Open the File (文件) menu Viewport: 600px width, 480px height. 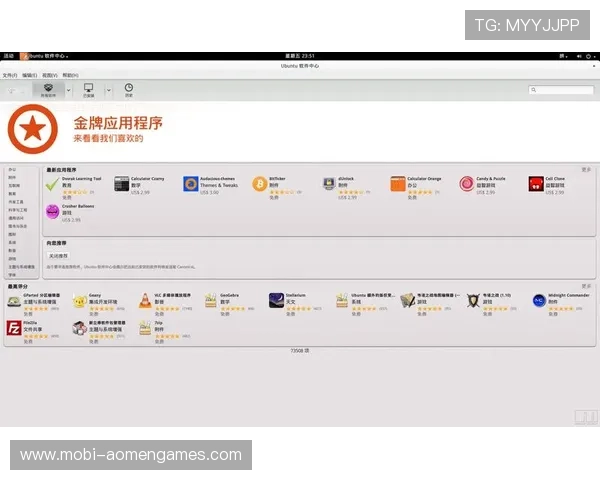point(10,75)
